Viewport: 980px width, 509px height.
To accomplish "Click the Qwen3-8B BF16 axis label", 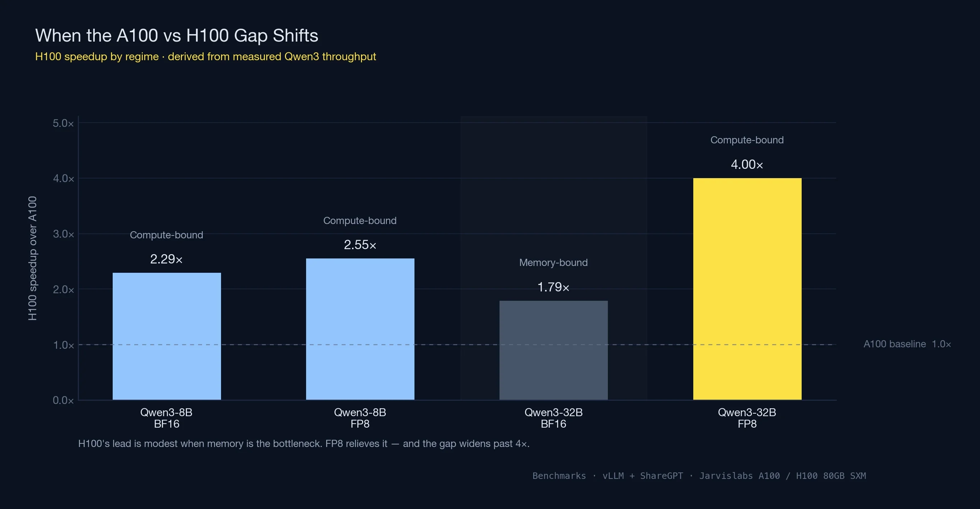I will pos(166,418).
